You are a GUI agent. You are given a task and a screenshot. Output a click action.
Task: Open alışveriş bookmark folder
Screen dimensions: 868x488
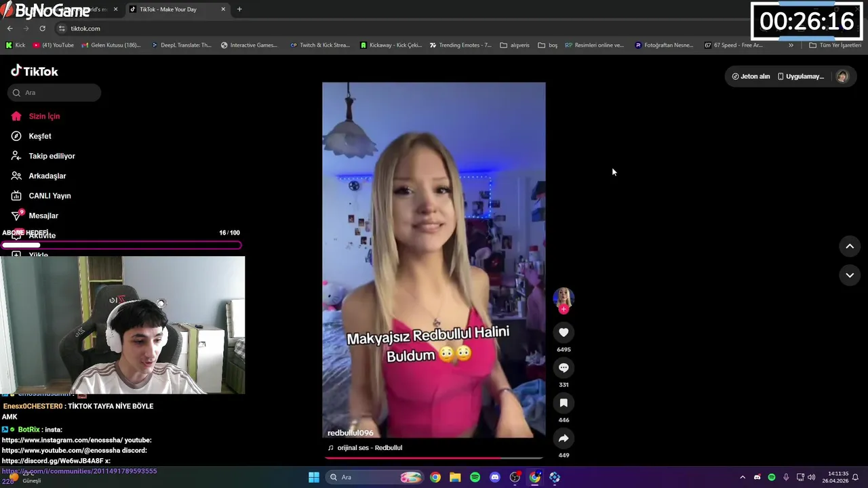coord(515,45)
